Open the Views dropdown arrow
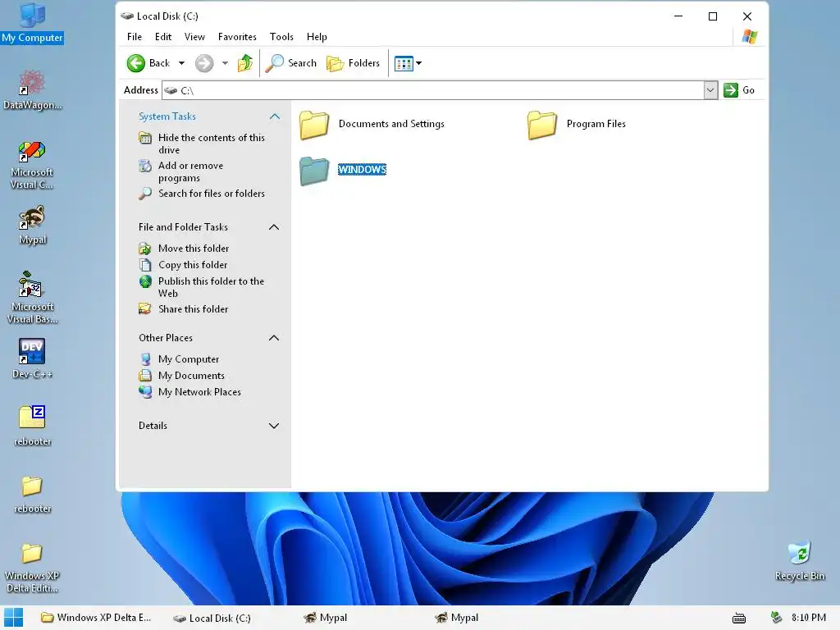This screenshot has height=630, width=840. (x=419, y=63)
